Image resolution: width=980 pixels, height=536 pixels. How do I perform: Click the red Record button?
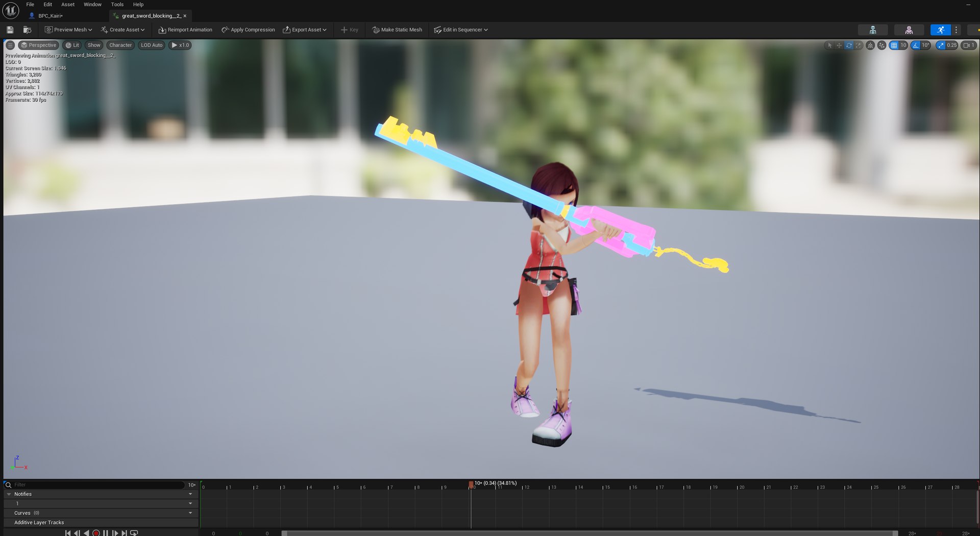tap(96, 533)
